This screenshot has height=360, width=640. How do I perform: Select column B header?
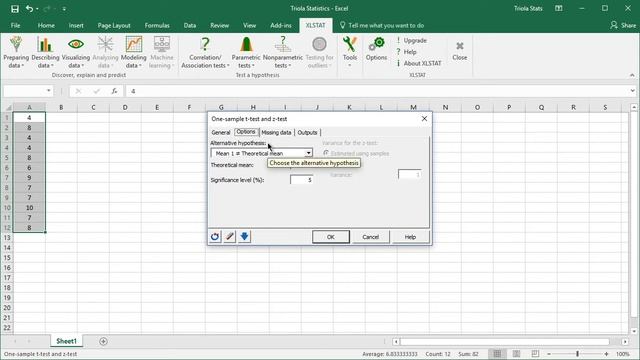point(61,107)
